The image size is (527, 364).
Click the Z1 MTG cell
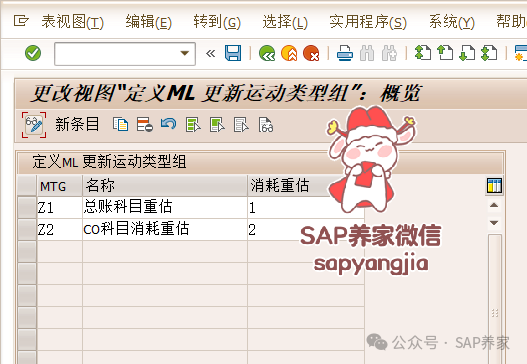(x=59, y=208)
